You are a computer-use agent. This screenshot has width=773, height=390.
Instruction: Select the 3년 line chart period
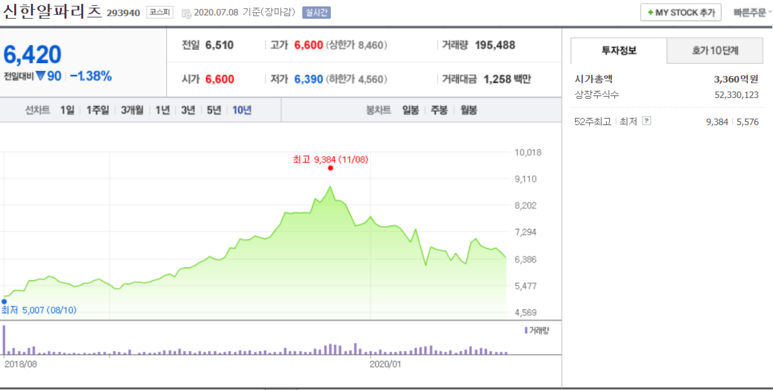188,110
